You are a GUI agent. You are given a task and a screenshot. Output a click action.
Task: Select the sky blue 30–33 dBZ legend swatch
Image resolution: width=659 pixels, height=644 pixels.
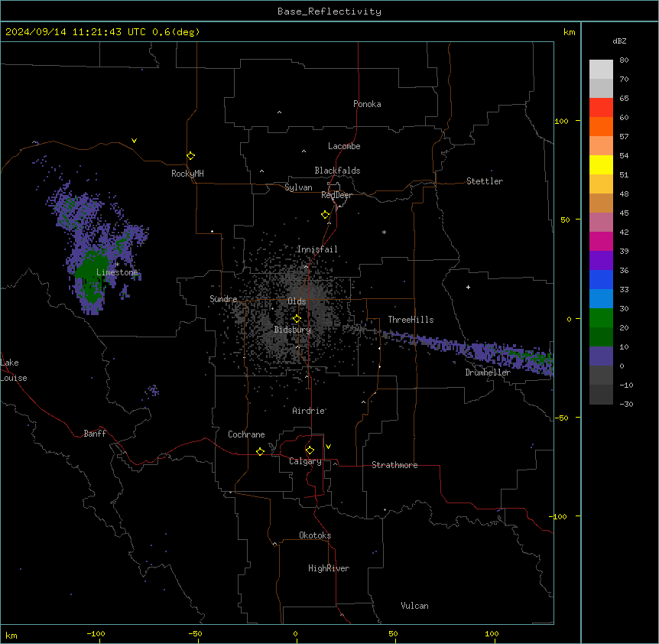point(601,299)
